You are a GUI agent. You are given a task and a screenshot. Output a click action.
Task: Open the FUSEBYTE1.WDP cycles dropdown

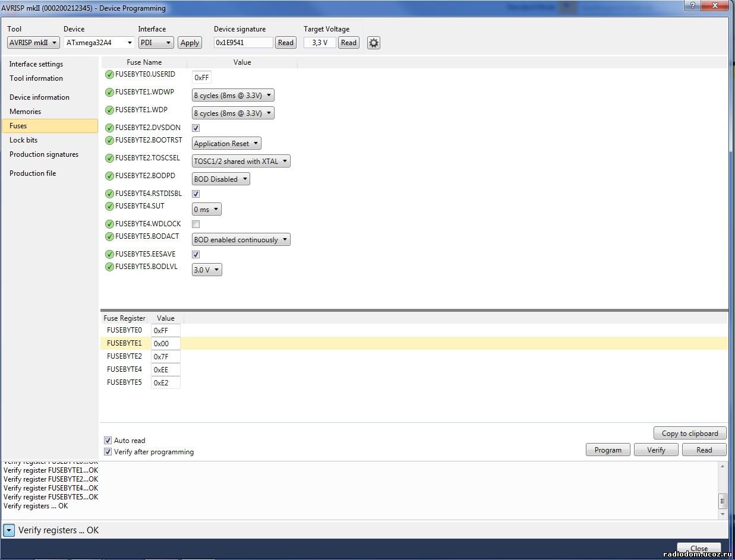pos(233,113)
